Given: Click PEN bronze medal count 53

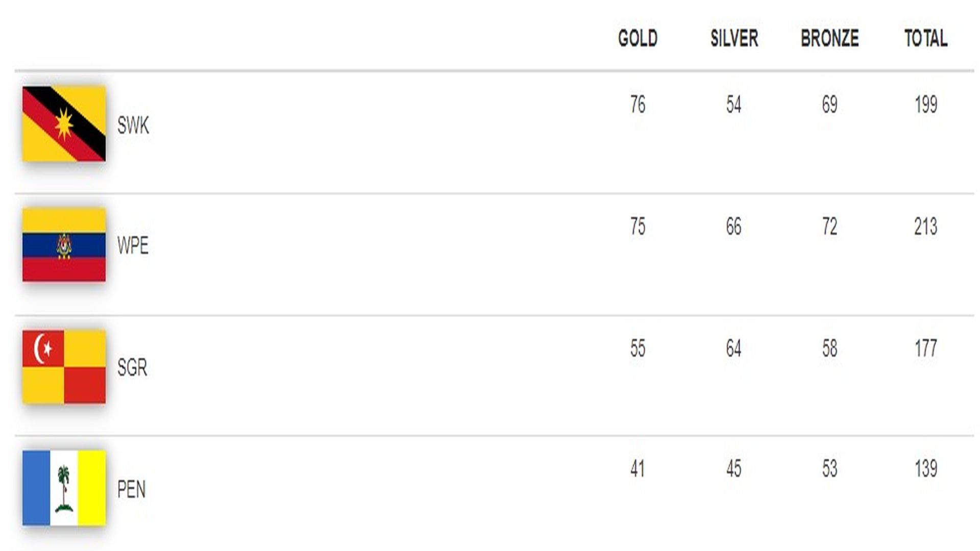Looking at the screenshot, I should point(829,468).
